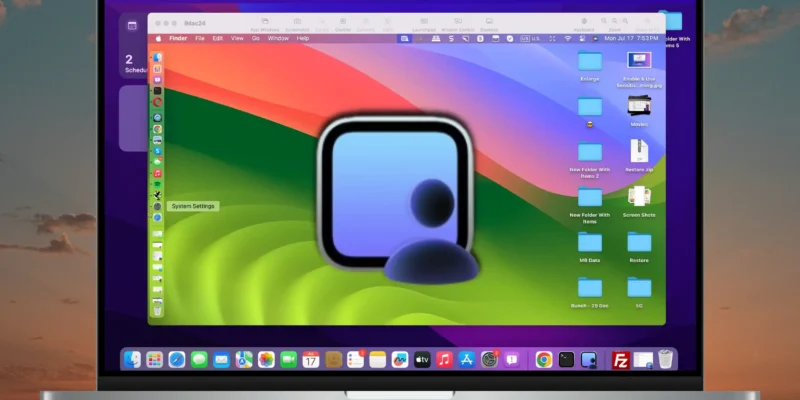Open the Go menu in remote menu bar
This screenshot has height=400, width=800.
point(255,38)
